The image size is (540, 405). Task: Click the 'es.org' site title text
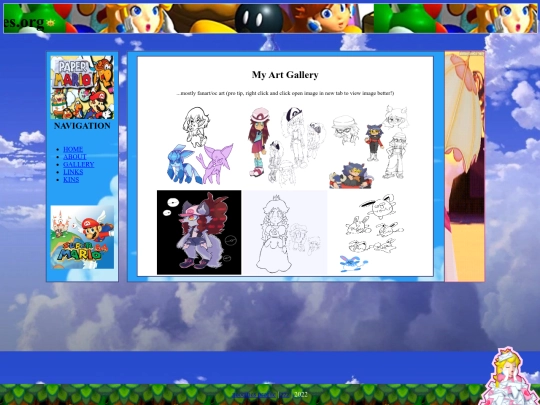[x=24, y=22]
